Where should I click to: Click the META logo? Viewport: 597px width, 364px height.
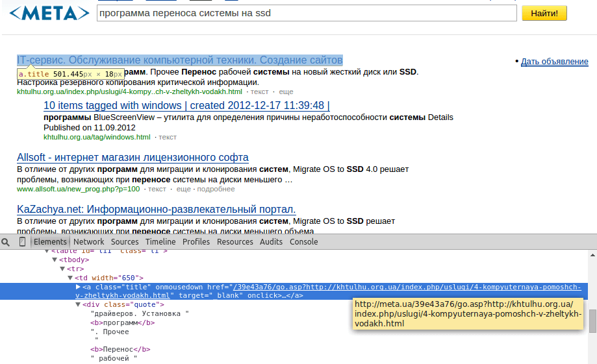tap(49, 14)
